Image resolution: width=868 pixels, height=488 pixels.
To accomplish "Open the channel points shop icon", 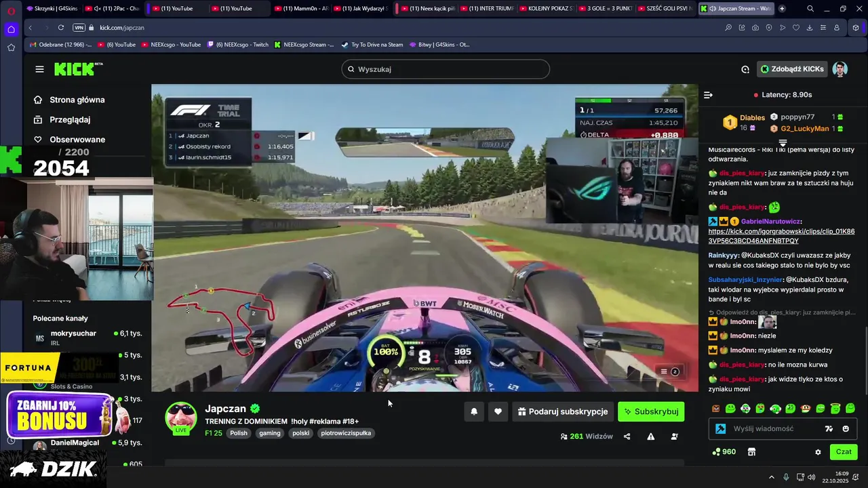I will point(751,451).
